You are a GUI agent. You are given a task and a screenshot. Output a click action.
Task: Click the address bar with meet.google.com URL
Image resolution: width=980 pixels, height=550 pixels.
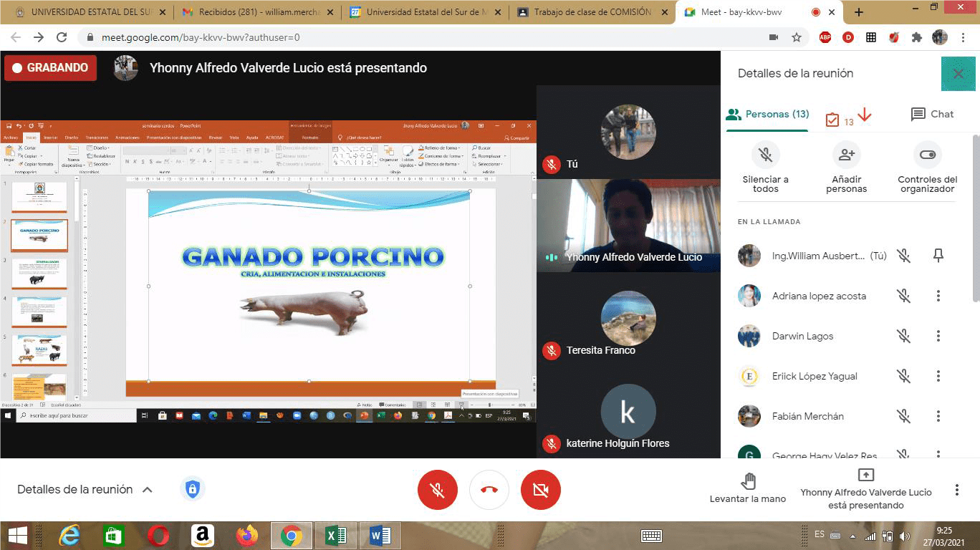(201, 37)
